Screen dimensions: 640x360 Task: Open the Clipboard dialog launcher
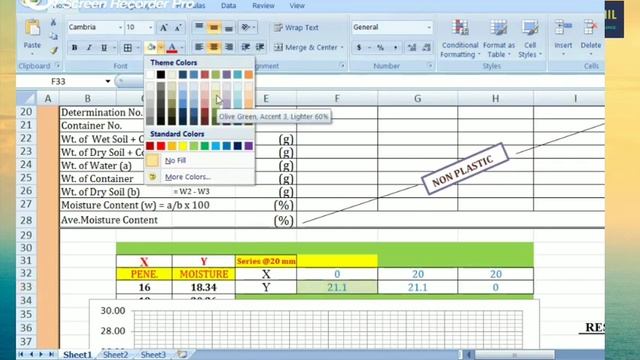pos(58,66)
